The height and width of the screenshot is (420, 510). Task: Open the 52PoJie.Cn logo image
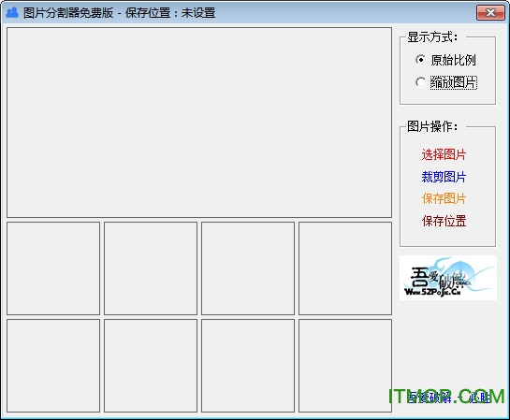click(448, 278)
